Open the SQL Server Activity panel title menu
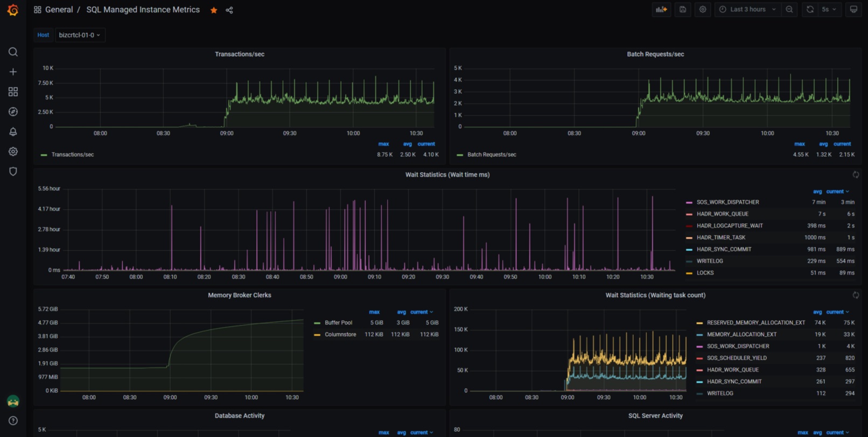This screenshot has width=868, height=437. pyautogui.click(x=655, y=416)
